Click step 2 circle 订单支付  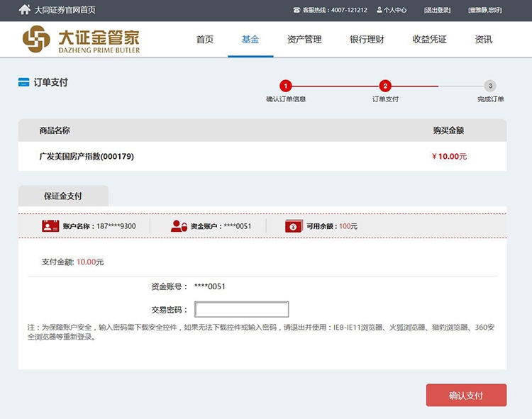point(385,86)
